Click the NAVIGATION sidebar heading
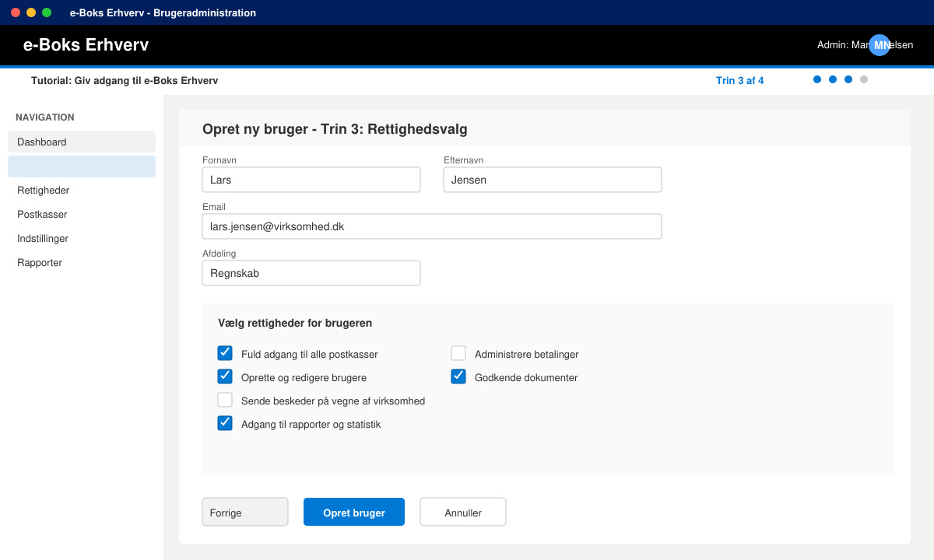 (45, 117)
